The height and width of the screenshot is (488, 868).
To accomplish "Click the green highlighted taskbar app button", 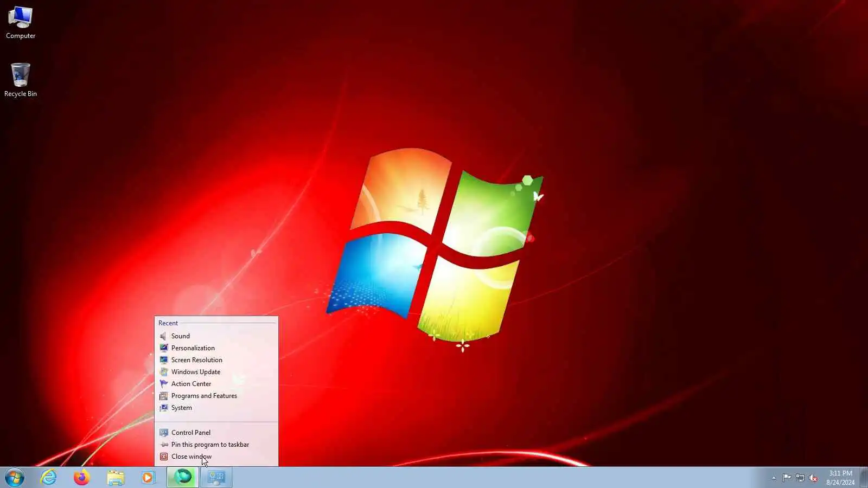I will [183, 478].
